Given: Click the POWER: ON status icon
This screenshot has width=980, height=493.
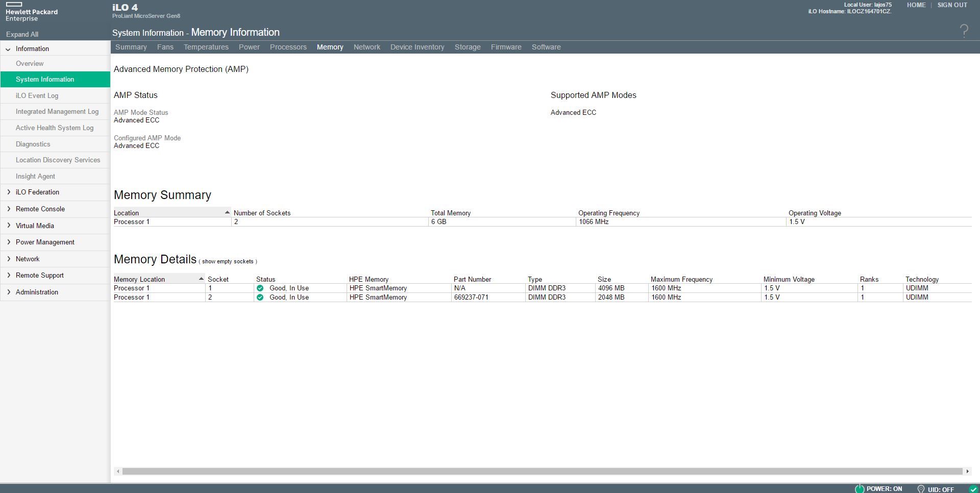Looking at the screenshot, I should 860,489.
